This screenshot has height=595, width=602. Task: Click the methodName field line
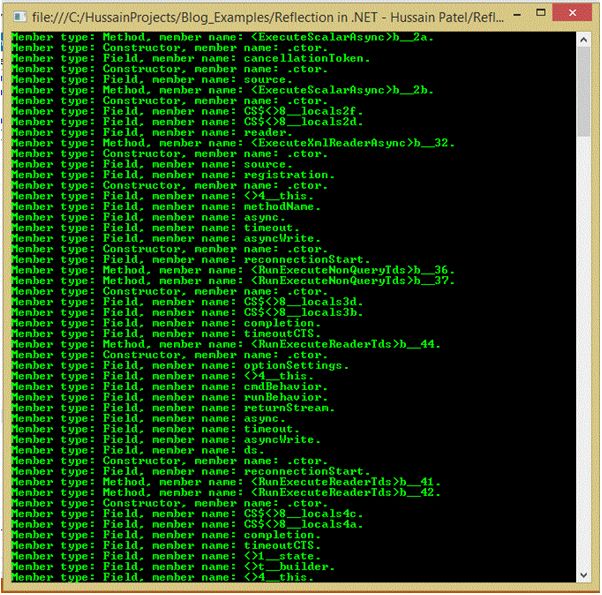click(166, 207)
